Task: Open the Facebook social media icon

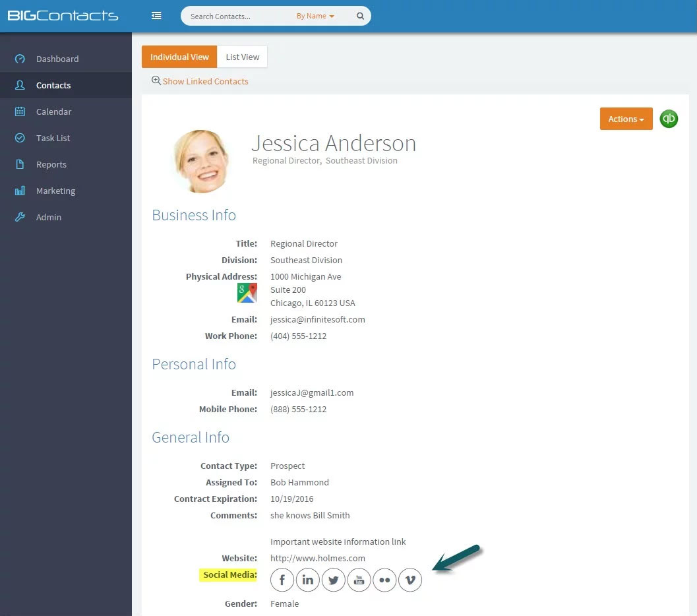Action: pos(282,580)
